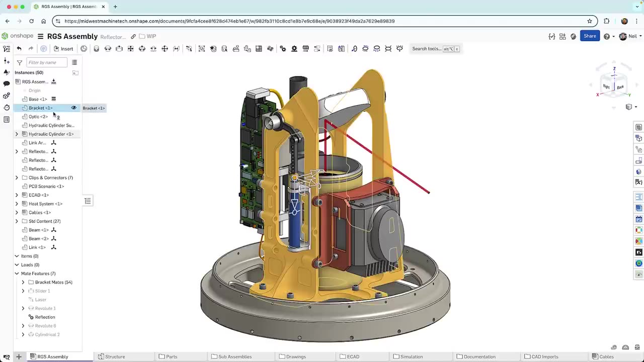Select the Slider mate tool
This screenshot has width=644, height=362.
(119, 49)
